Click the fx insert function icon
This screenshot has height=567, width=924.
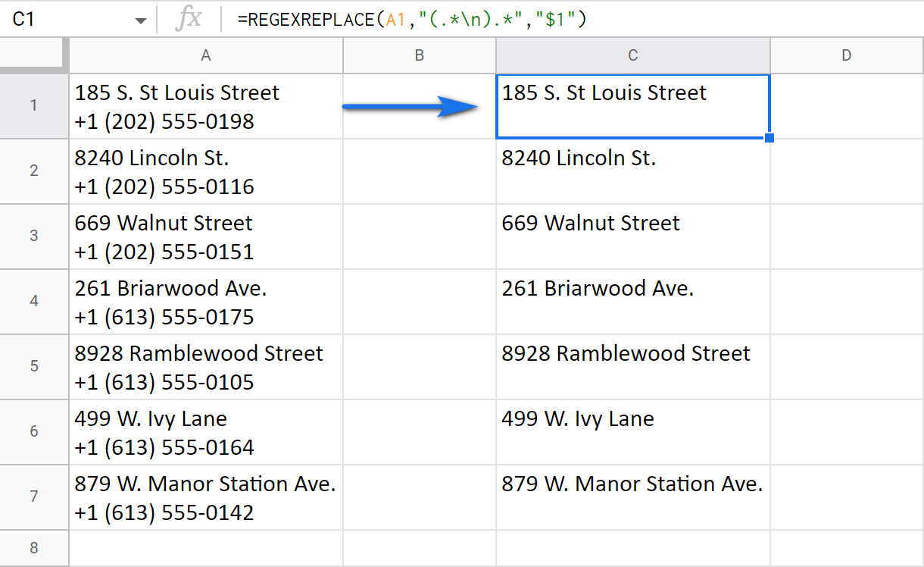tap(189, 19)
